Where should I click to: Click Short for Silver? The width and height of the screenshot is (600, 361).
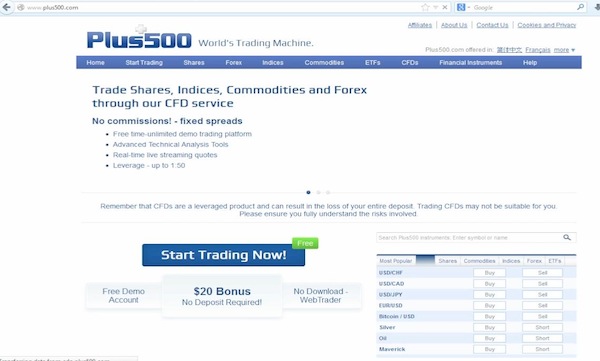coord(542,327)
